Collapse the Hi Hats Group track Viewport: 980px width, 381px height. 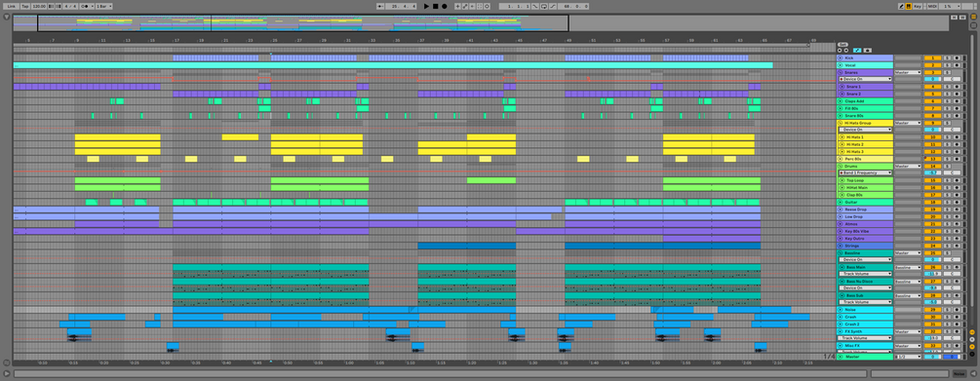(841, 123)
